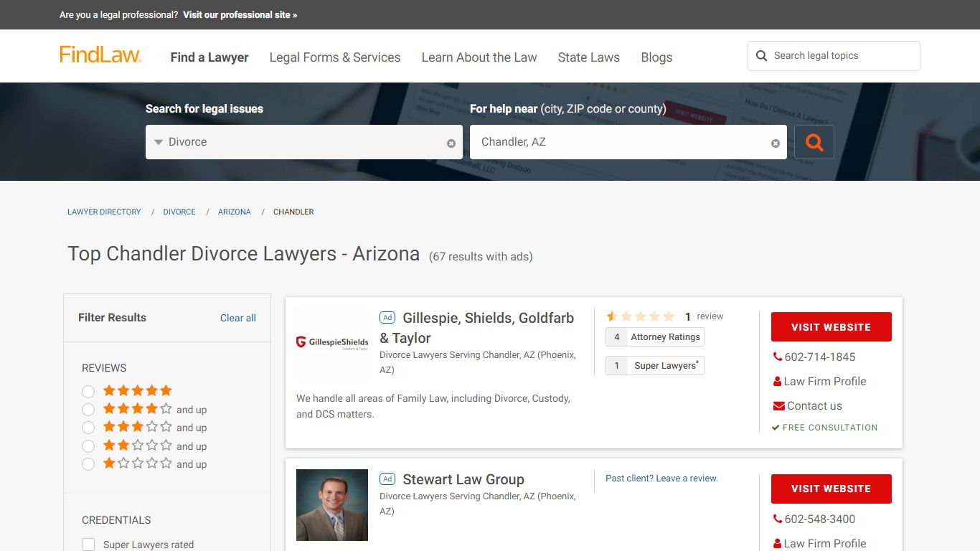Open the Legal Forms & Services menu
The image size is (980, 551).
tap(335, 57)
